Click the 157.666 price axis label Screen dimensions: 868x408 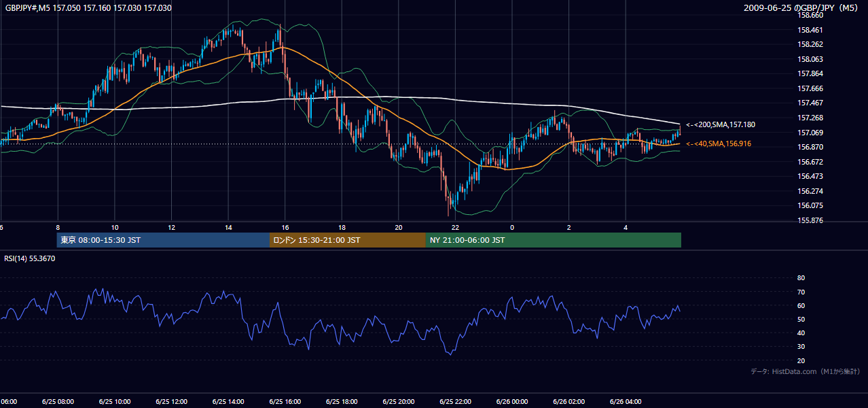point(810,88)
